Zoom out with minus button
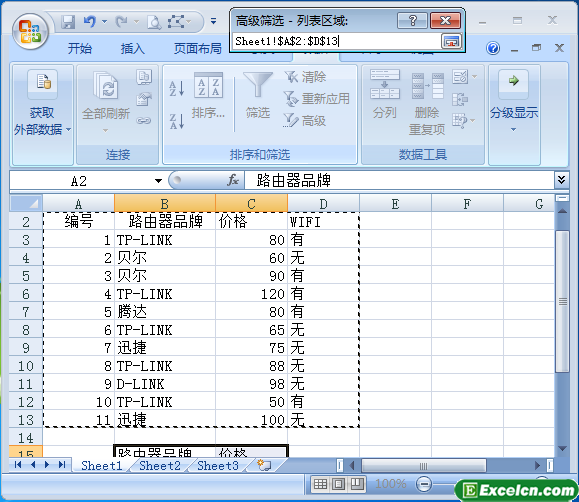This screenshot has width=579, height=502. (424, 484)
